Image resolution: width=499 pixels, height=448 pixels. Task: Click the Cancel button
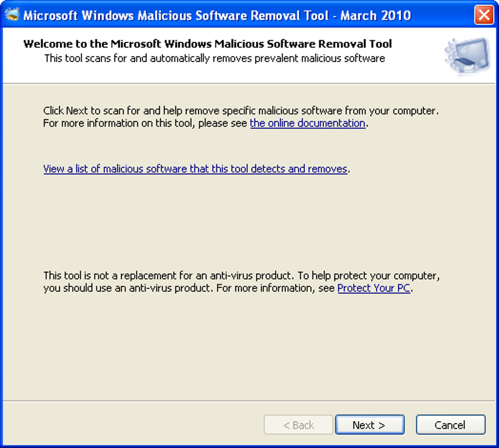coord(451,425)
